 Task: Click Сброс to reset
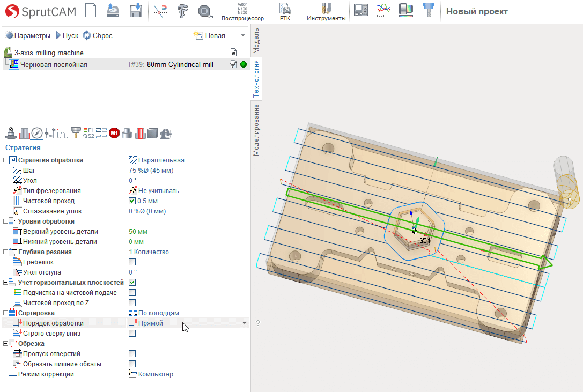[98, 35]
